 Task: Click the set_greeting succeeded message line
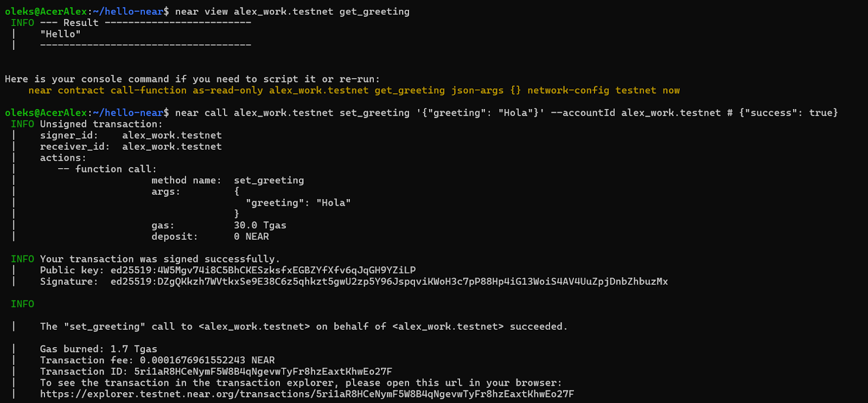coord(304,327)
